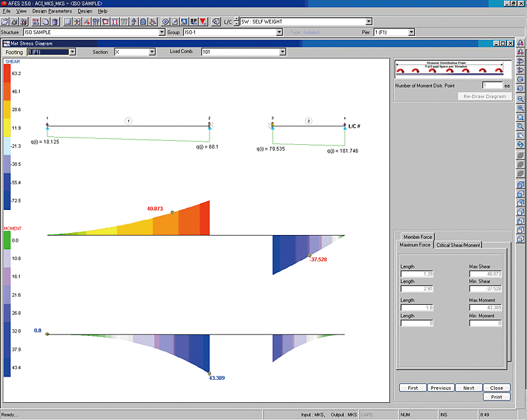Click the status bar time 8:49
527x420 pixels.
(485, 415)
